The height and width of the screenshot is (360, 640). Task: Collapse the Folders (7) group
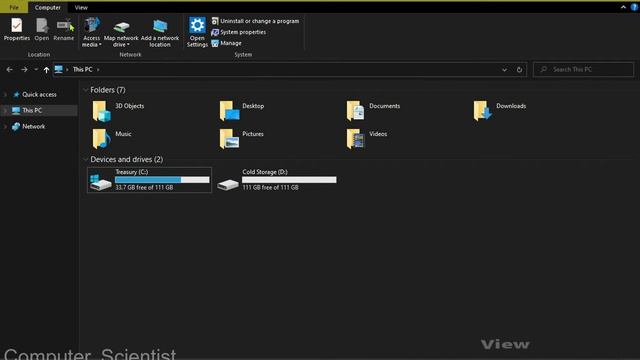[85, 90]
